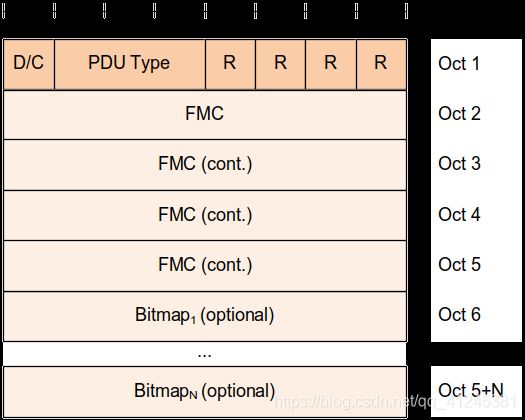Click the Oct 1 label

[459, 64]
